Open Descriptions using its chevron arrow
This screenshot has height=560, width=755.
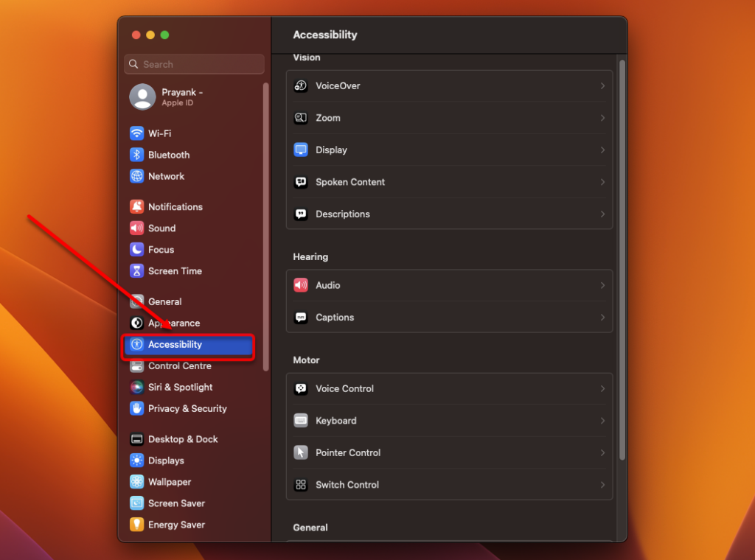point(602,214)
